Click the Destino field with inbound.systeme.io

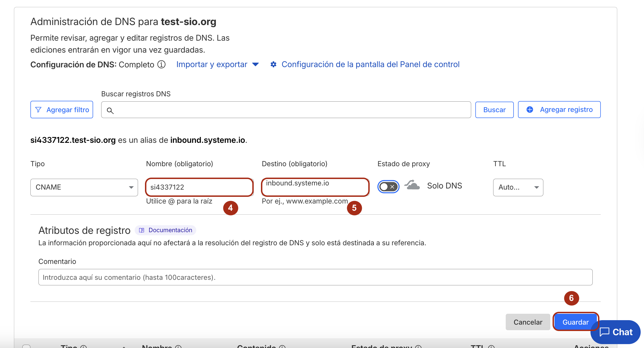pyautogui.click(x=315, y=187)
